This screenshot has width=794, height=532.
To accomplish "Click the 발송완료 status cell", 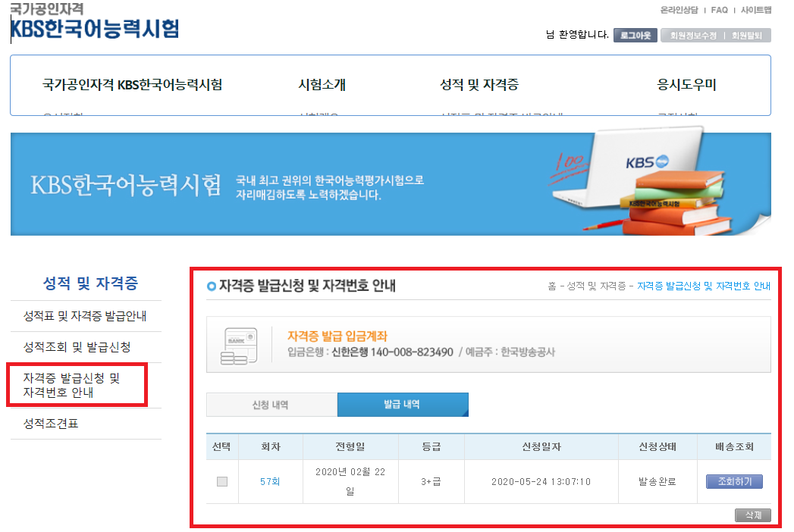I will (x=657, y=481).
